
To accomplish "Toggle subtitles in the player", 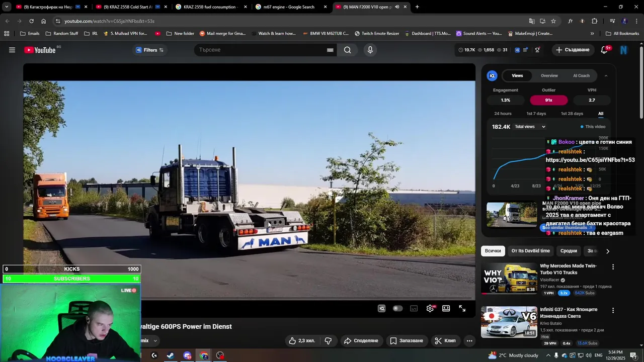I will coord(414,308).
